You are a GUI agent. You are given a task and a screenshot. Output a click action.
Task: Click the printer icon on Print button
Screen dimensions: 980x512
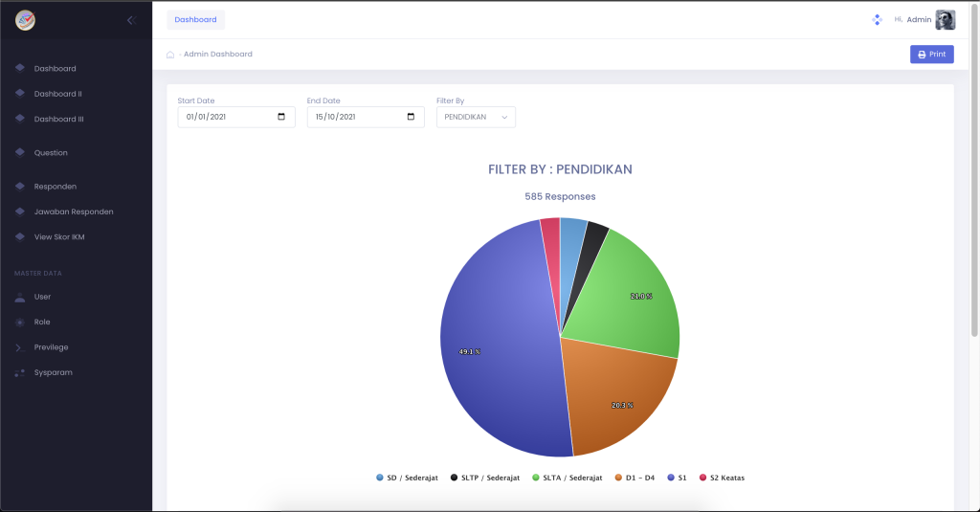pos(922,55)
